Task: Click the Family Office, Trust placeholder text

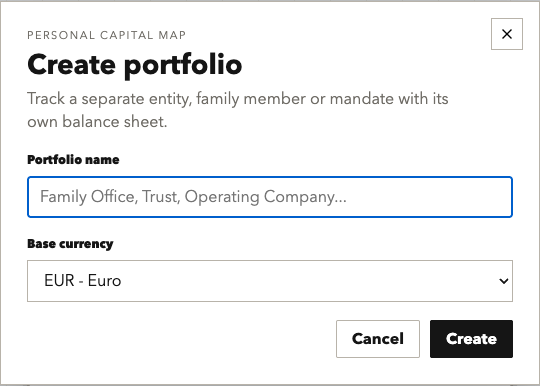Action: click(193, 197)
